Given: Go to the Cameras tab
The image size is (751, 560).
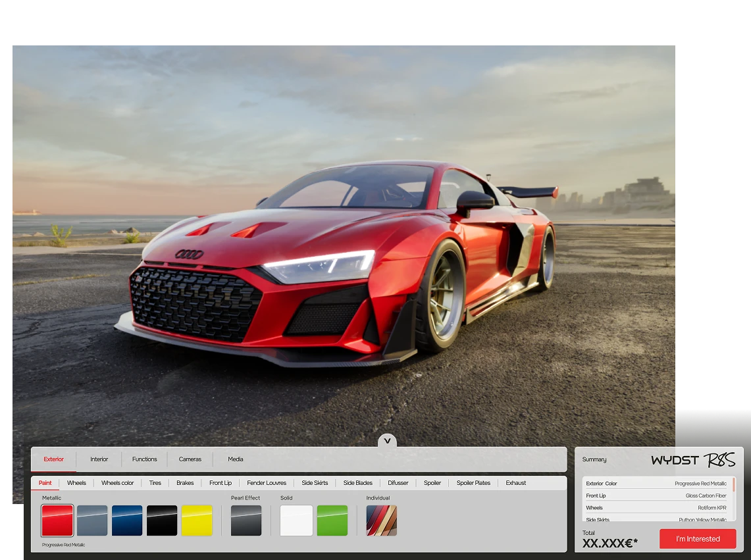Looking at the screenshot, I should click(x=190, y=459).
